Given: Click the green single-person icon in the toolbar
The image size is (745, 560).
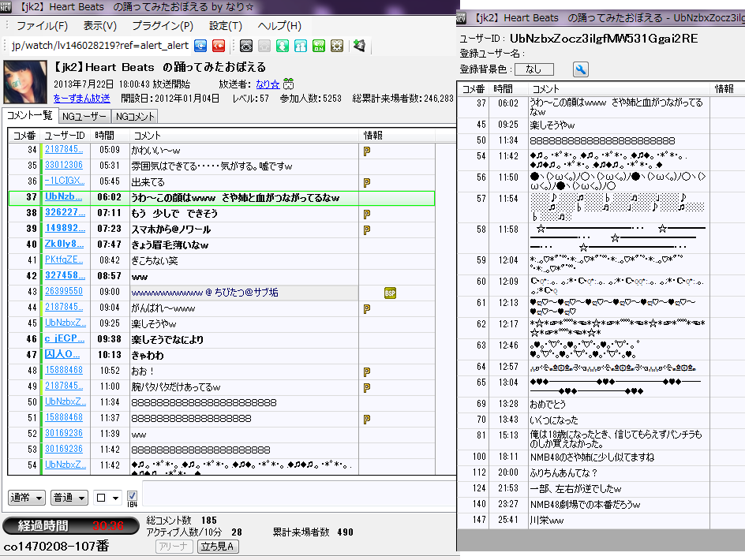Looking at the screenshot, I should pyautogui.click(x=283, y=46).
